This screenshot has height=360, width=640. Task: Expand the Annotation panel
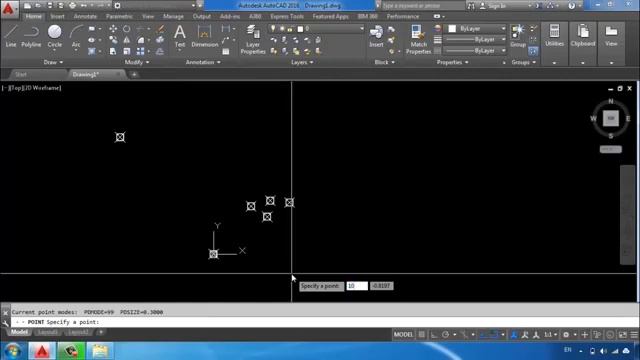pyautogui.click(x=203, y=62)
